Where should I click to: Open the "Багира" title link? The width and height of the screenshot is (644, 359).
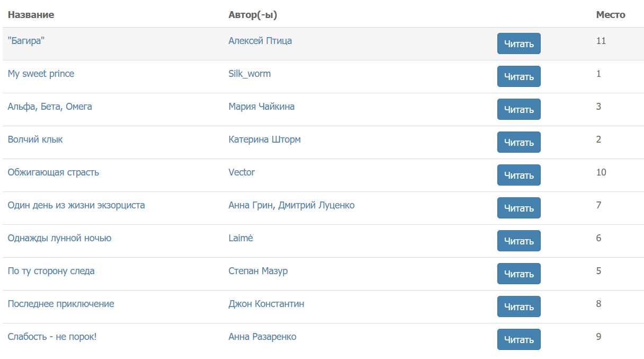tap(26, 41)
